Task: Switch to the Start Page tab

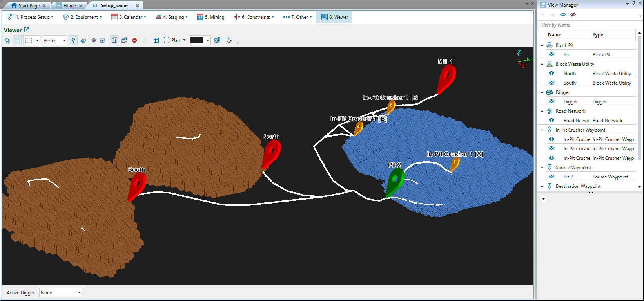Action: (x=29, y=5)
